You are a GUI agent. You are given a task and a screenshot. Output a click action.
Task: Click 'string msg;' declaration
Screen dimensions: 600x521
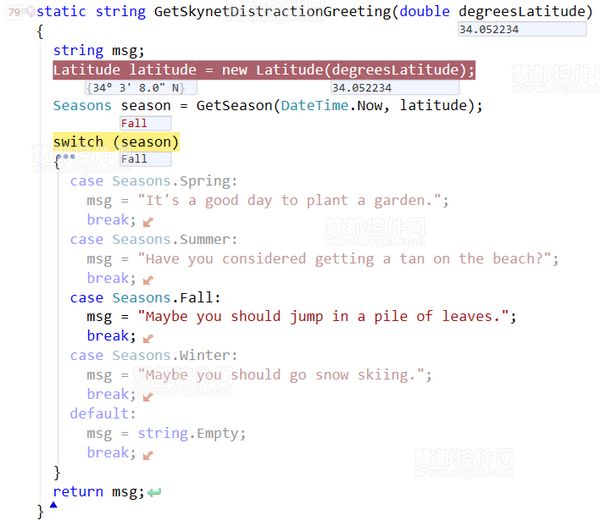coord(99,50)
